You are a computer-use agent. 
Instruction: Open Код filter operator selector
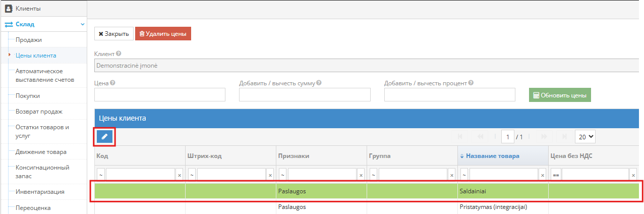coord(100,175)
